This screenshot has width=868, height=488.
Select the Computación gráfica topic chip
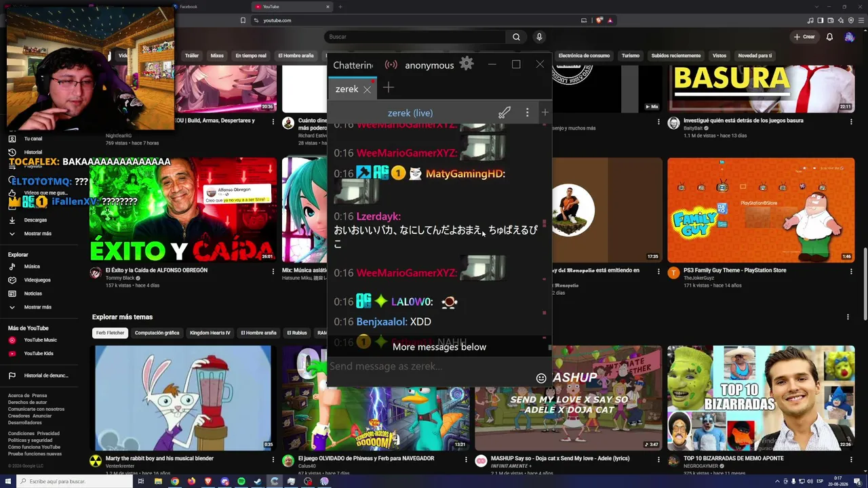coord(157,333)
